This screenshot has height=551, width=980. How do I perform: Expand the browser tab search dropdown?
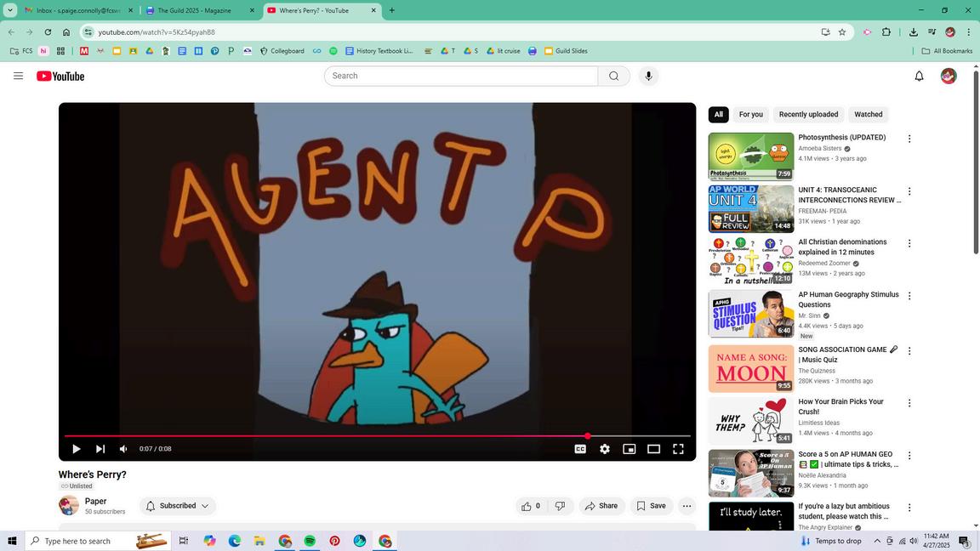coord(10,10)
